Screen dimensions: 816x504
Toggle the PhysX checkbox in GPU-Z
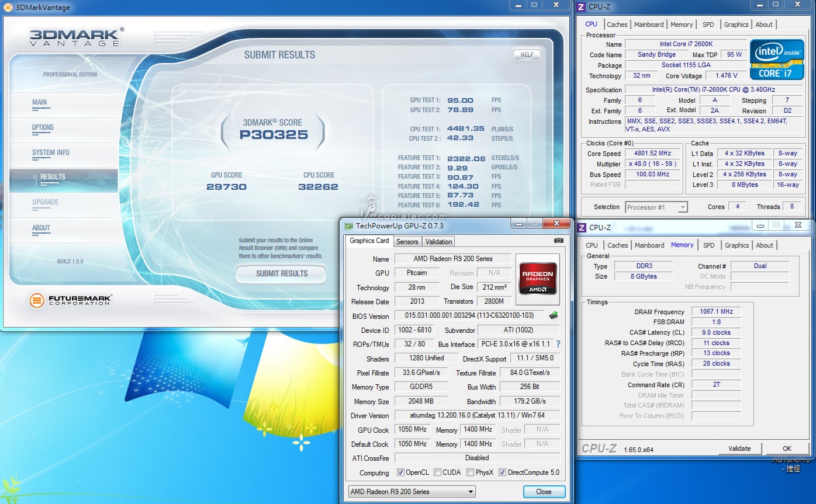tap(470, 472)
